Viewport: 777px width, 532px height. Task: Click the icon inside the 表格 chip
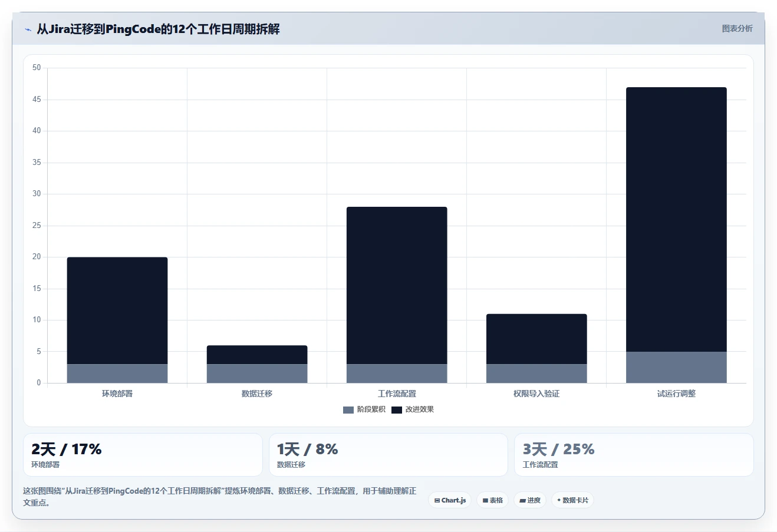485,500
